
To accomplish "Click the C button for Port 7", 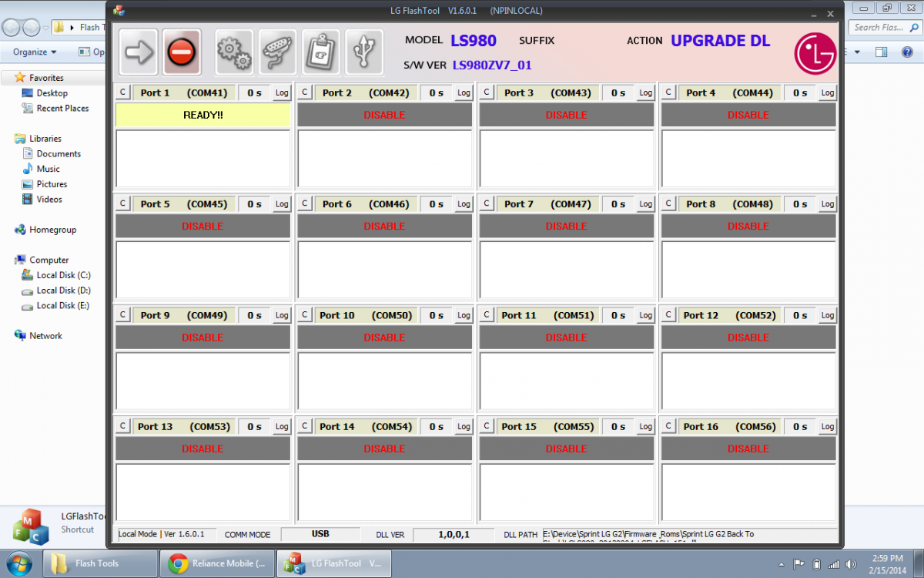I will [486, 204].
